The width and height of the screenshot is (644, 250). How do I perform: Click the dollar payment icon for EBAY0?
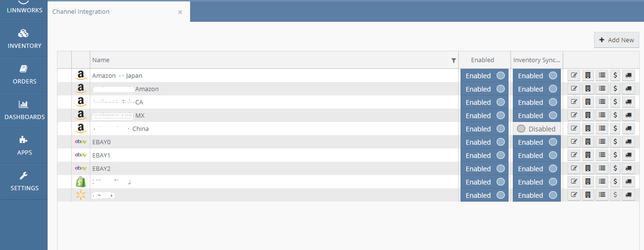pyautogui.click(x=615, y=141)
